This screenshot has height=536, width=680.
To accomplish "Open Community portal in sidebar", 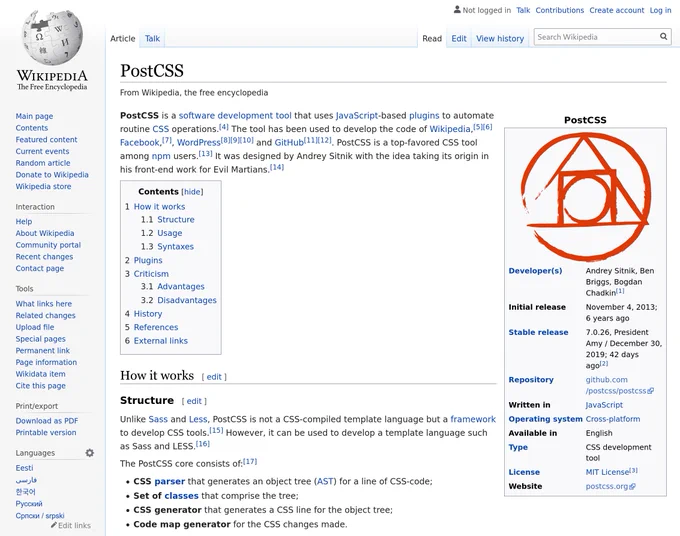I will click(48, 245).
